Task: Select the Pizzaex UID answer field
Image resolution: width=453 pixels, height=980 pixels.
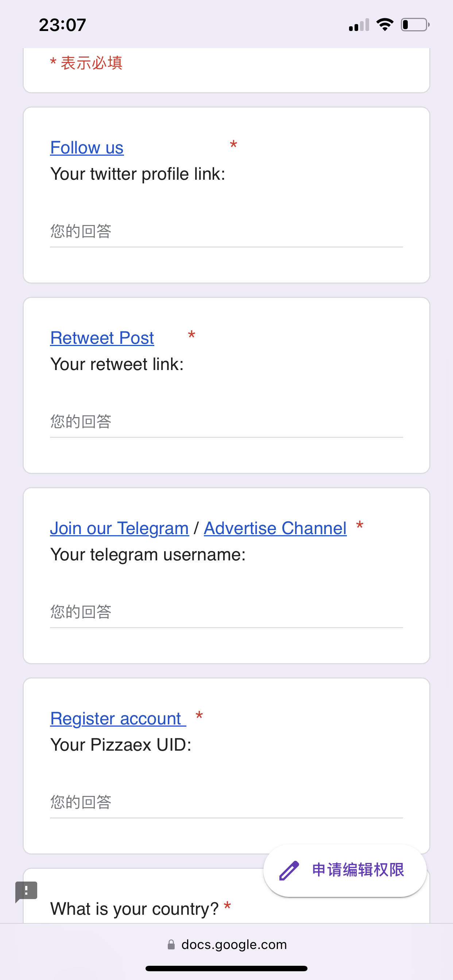Action: click(226, 802)
